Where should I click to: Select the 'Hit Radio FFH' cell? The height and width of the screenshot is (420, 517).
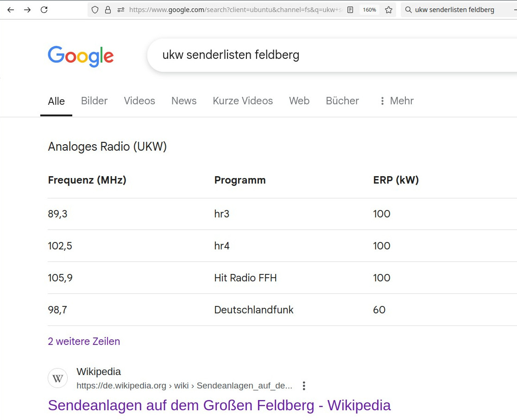point(246,278)
